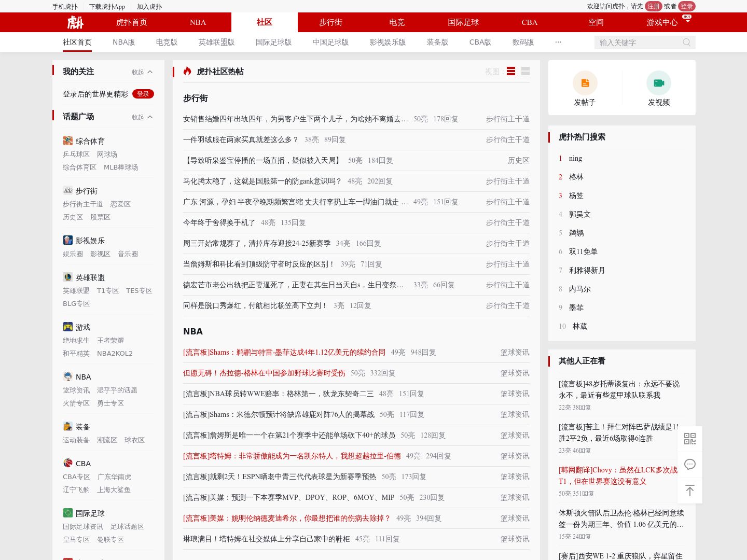Image resolution: width=747 pixels, height=560 pixels.
Task: Open the 下载虎扑App link
Action: pos(107,7)
